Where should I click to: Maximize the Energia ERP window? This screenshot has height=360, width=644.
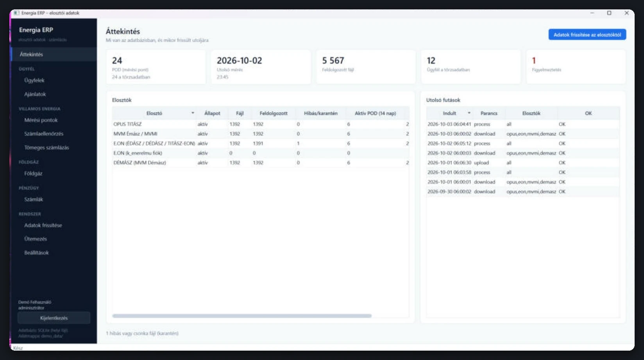tap(609, 13)
